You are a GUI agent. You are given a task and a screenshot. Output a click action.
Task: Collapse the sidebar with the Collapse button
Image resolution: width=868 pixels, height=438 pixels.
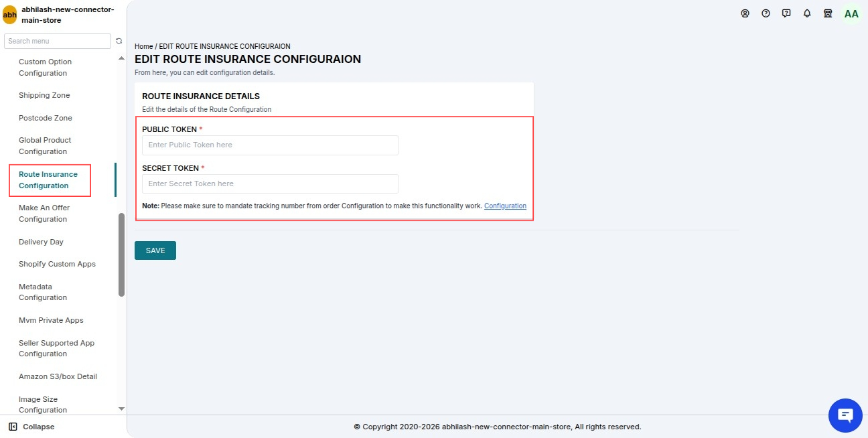click(x=31, y=427)
